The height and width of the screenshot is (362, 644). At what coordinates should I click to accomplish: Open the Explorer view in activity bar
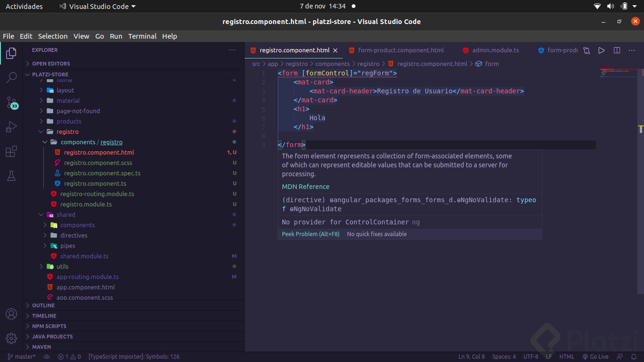11,53
